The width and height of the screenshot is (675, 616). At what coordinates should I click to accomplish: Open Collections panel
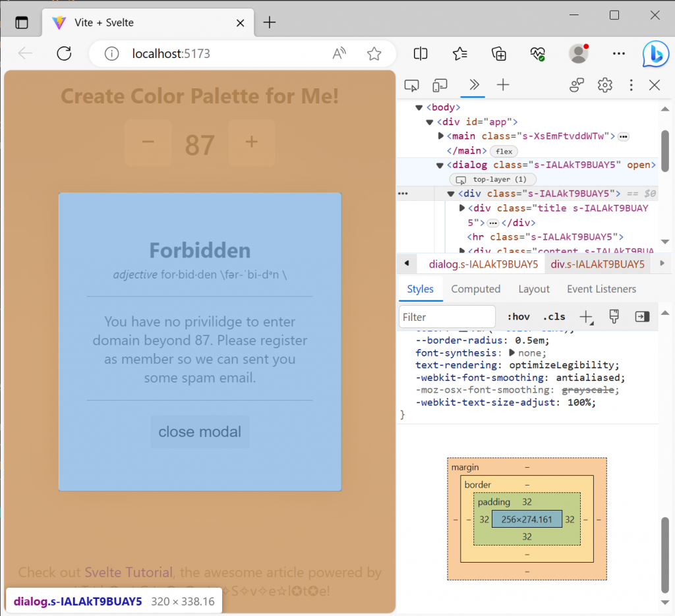(x=499, y=54)
